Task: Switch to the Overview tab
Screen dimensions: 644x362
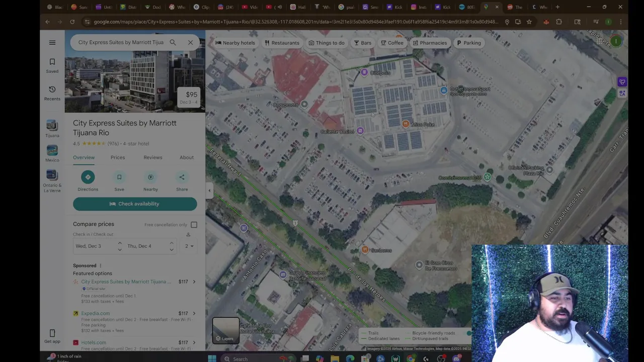Action: 84,157
